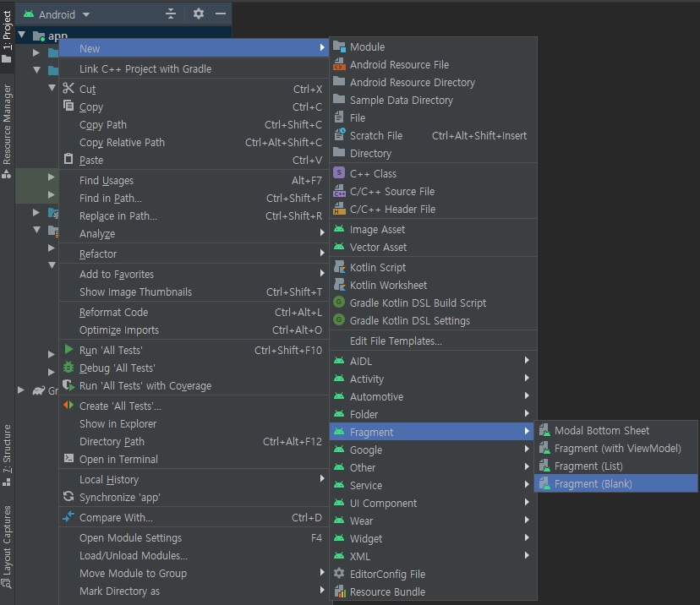Click the collapse all icon in project panel

[x=171, y=14]
